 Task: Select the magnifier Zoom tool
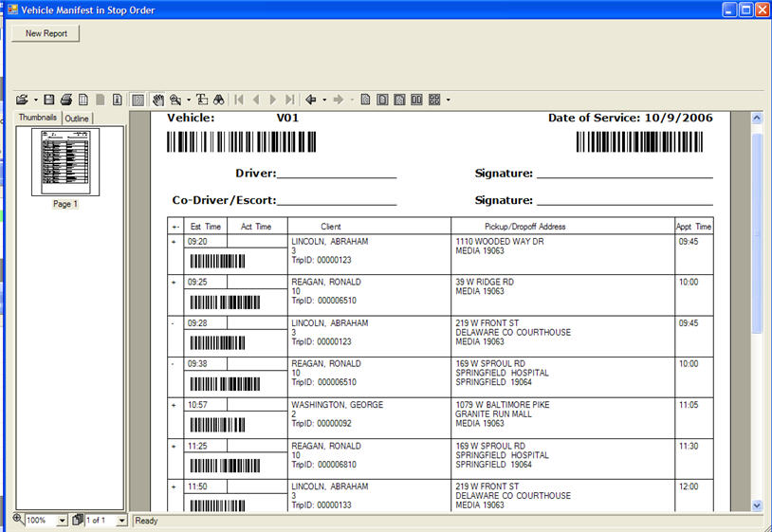(175, 100)
